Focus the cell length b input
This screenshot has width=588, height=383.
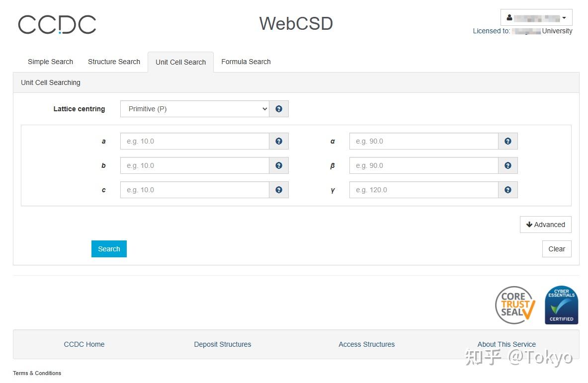click(x=195, y=165)
